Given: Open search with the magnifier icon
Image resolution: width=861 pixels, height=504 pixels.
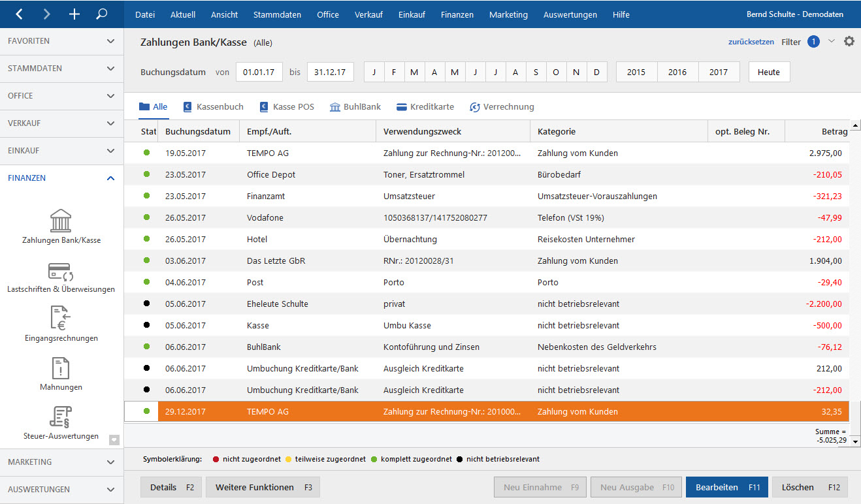Looking at the screenshot, I should [101, 14].
